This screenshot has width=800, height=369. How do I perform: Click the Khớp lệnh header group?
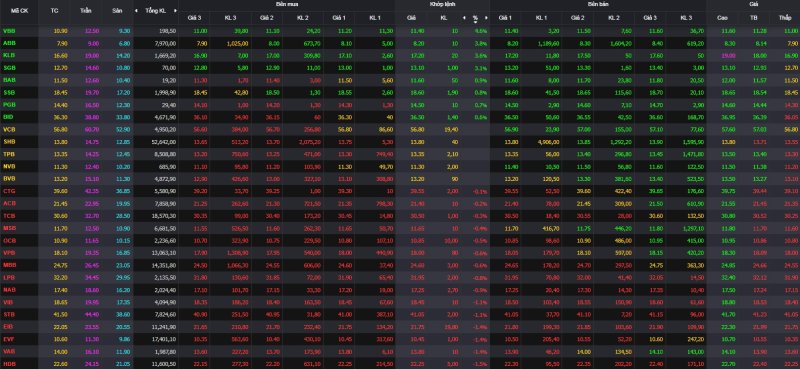pyautogui.click(x=442, y=4)
